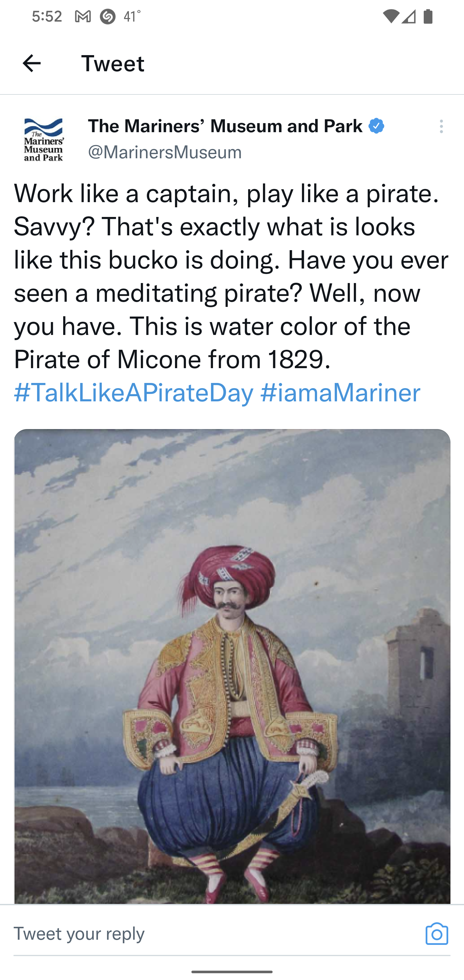Tap the @MarinersMuseum handle

(165, 152)
